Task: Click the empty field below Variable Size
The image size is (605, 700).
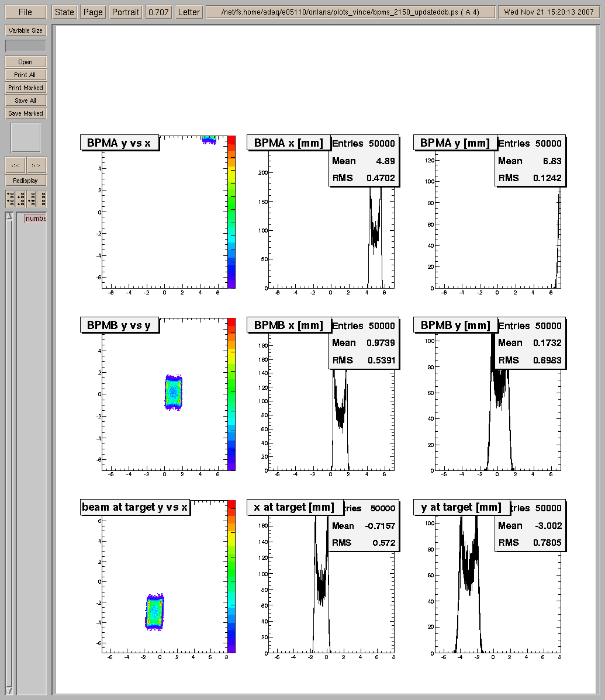Action: click(26, 46)
